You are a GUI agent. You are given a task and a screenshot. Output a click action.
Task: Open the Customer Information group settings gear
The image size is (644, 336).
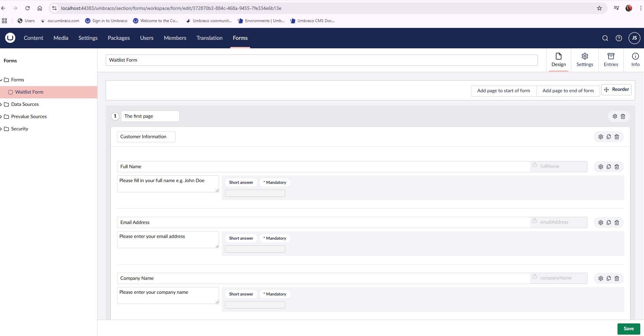(x=600, y=137)
